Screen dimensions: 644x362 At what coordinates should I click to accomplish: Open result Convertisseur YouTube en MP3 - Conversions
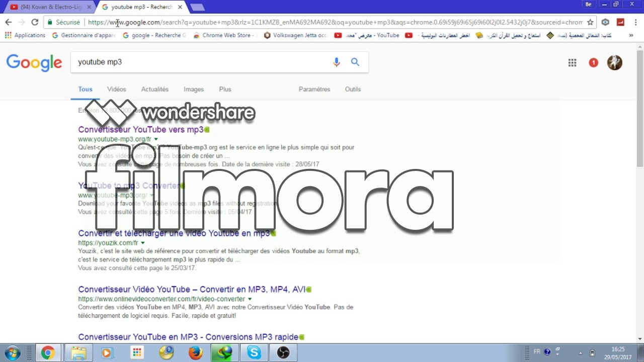click(188, 337)
